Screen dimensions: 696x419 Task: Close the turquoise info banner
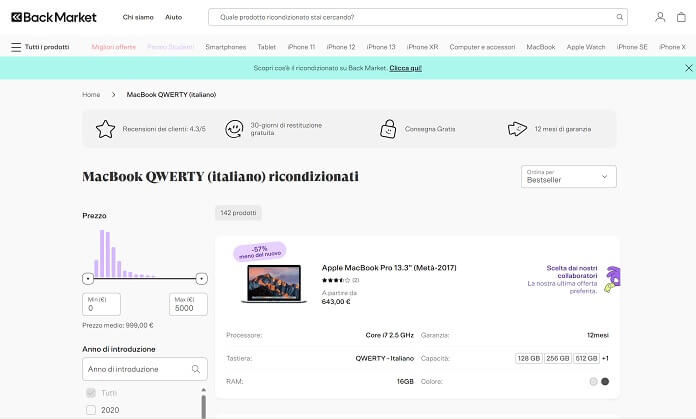(x=688, y=68)
